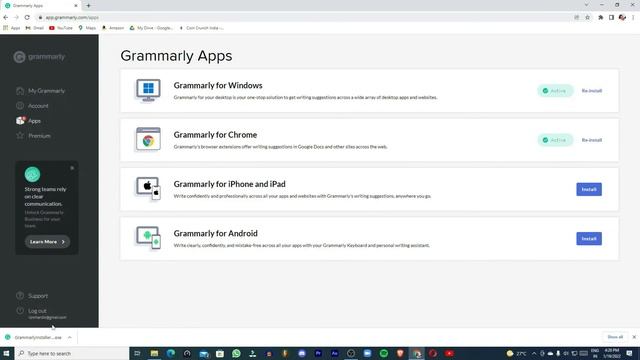The height and width of the screenshot is (360, 640).
Task: Click the Active badge for Chrome
Action: (555, 140)
